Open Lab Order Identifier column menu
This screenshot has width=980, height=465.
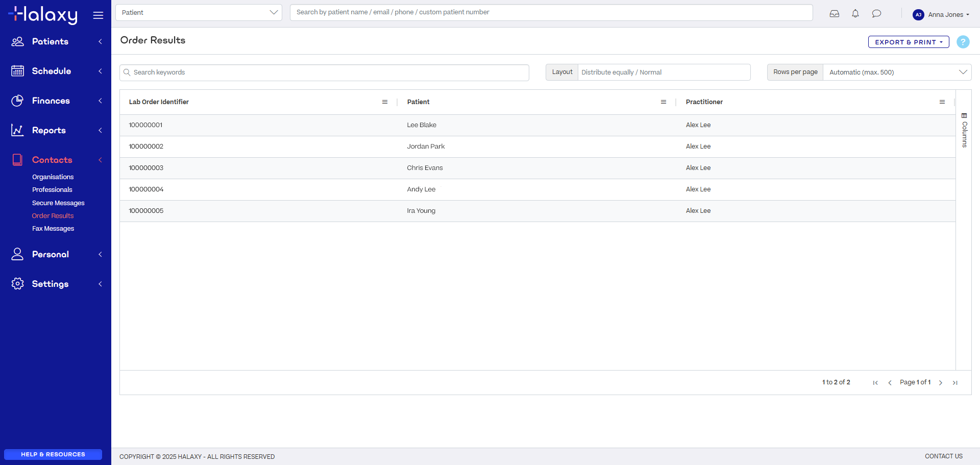click(x=385, y=102)
